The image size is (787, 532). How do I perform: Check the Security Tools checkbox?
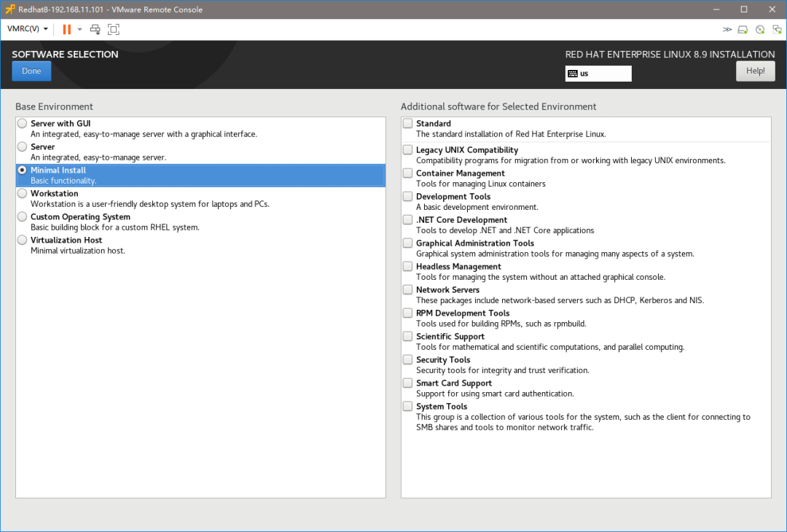coord(407,360)
